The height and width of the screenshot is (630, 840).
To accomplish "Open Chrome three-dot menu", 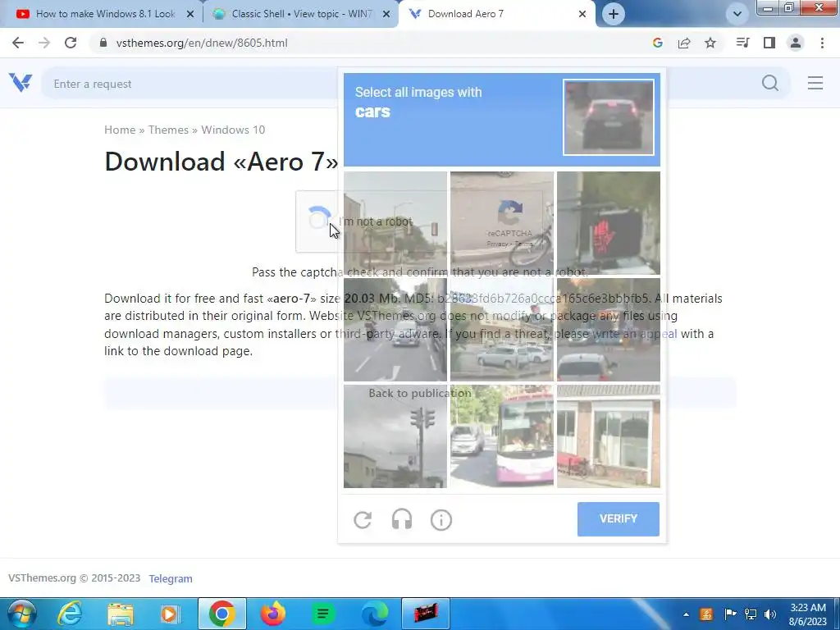I will (x=822, y=43).
